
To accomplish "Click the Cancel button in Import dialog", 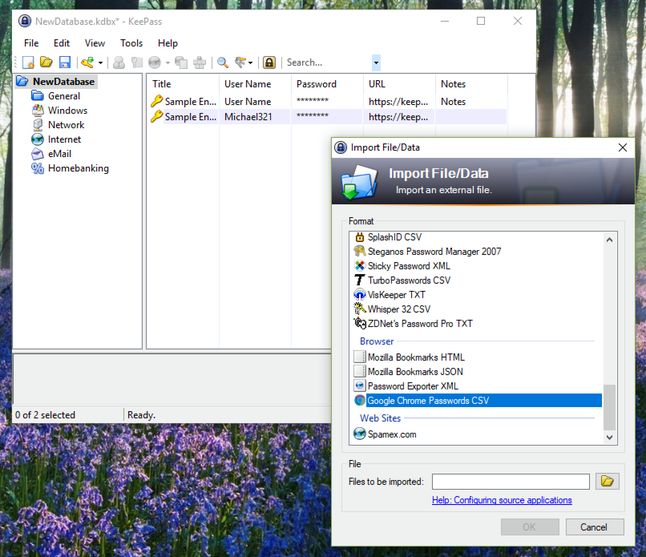I will point(594,527).
